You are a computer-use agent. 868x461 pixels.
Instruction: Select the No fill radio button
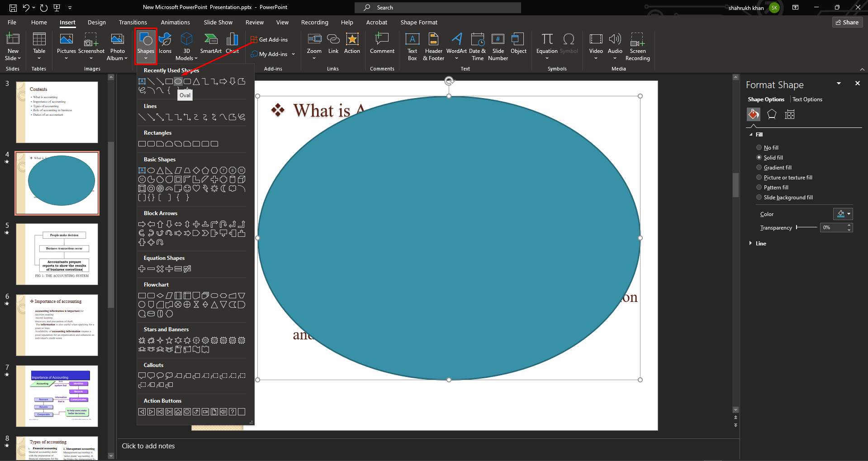[759, 148]
